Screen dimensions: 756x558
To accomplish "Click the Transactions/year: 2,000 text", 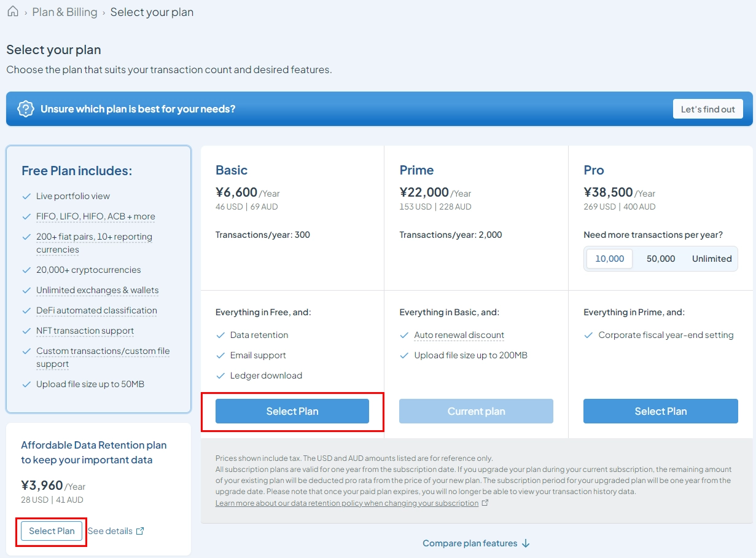I will click(x=451, y=235).
